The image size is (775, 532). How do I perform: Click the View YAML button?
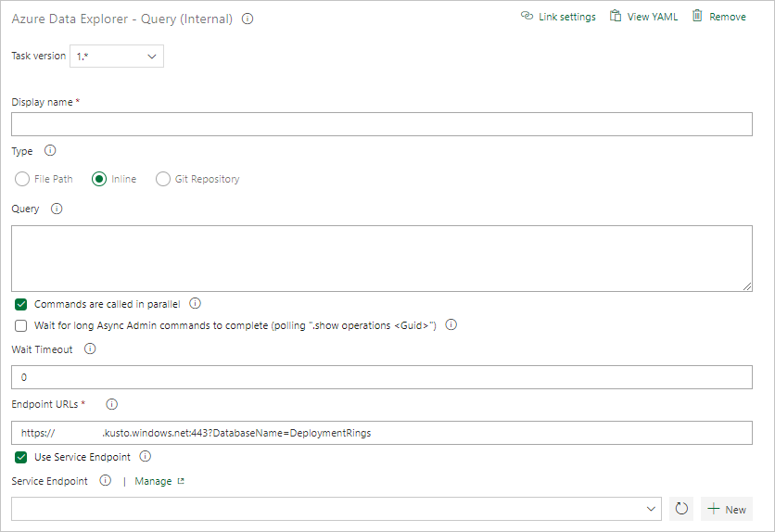pyautogui.click(x=643, y=17)
